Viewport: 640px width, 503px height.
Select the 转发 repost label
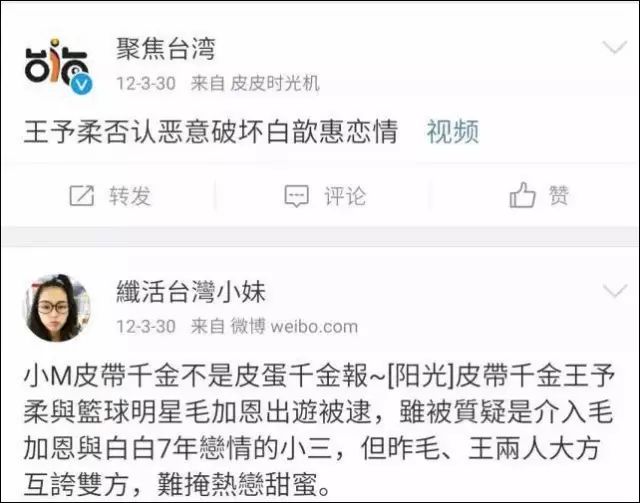[x=130, y=196]
